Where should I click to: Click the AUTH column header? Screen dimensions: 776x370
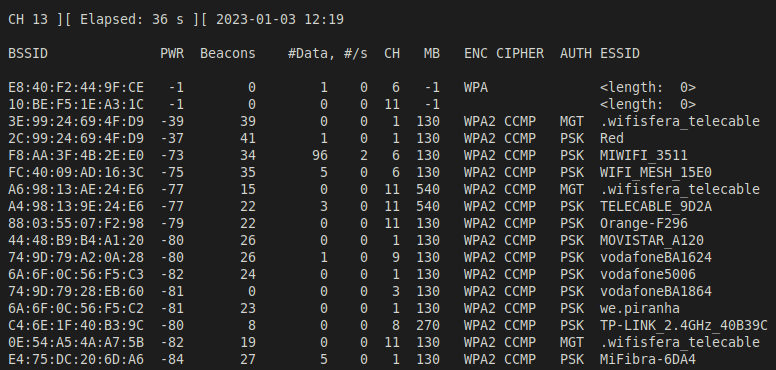click(576, 53)
